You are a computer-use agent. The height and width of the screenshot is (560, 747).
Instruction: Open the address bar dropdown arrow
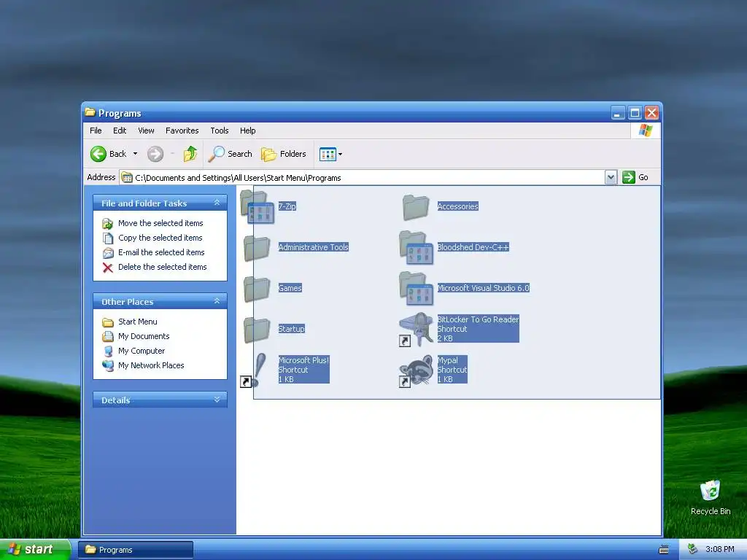click(611, 178)
